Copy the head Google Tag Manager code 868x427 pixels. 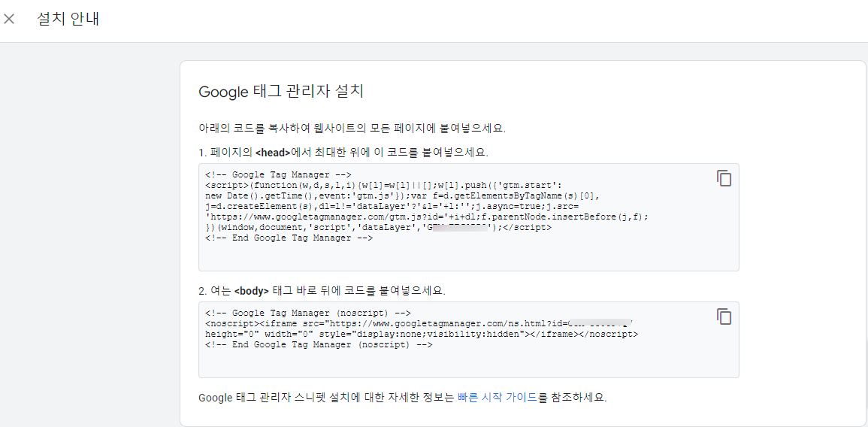724,177
